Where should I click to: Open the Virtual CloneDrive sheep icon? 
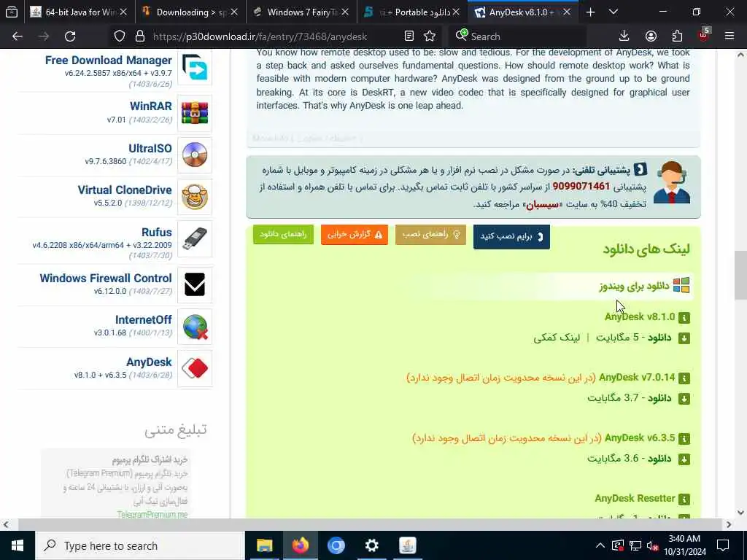tap(195, 197)
